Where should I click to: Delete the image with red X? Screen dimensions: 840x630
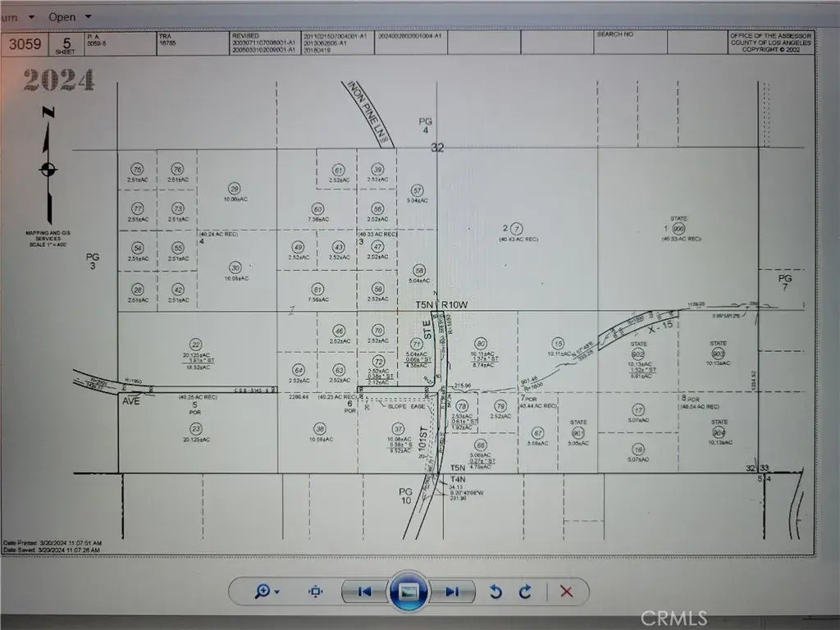(x=565, y=591)
